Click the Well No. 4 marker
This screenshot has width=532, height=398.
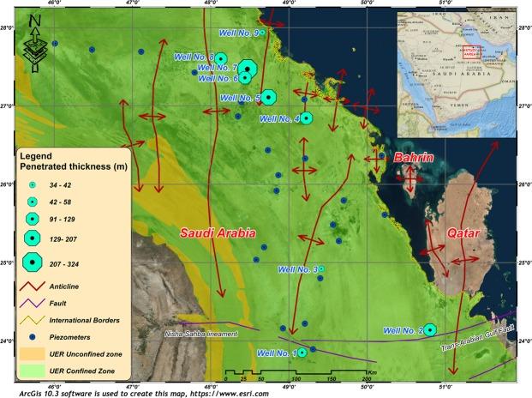coord(308,118)
